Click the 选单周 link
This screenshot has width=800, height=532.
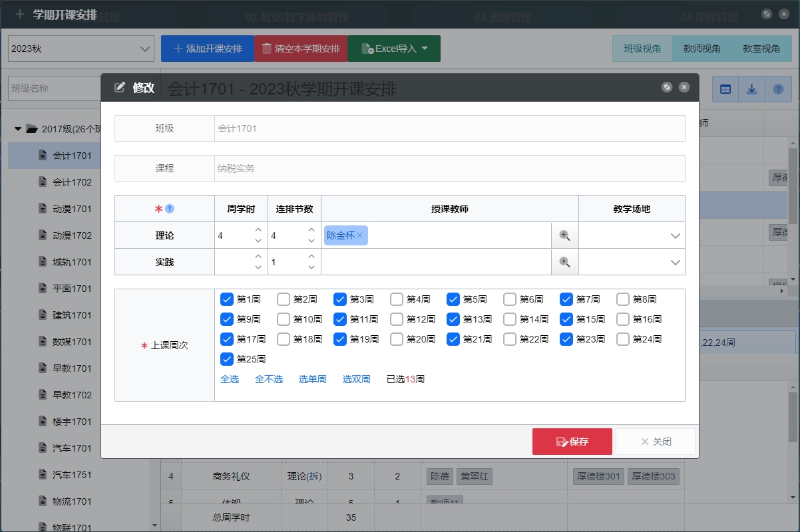[x=312, y=379]
